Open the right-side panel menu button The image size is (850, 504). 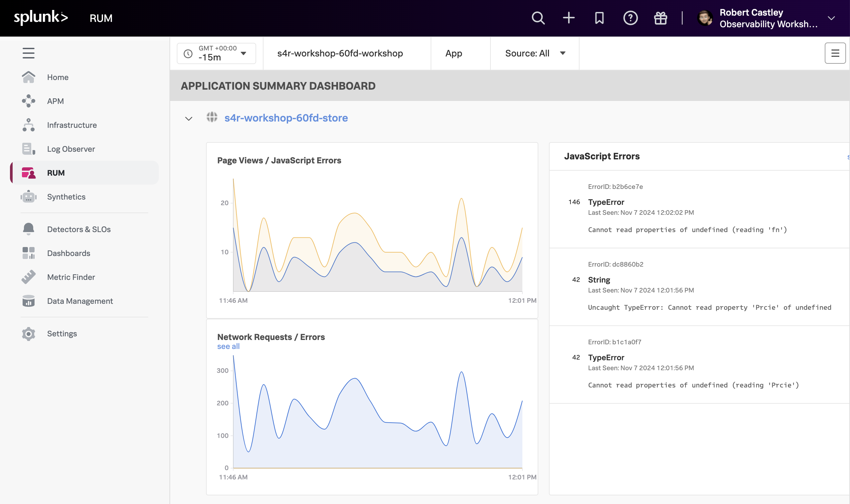tap(835, 53)
